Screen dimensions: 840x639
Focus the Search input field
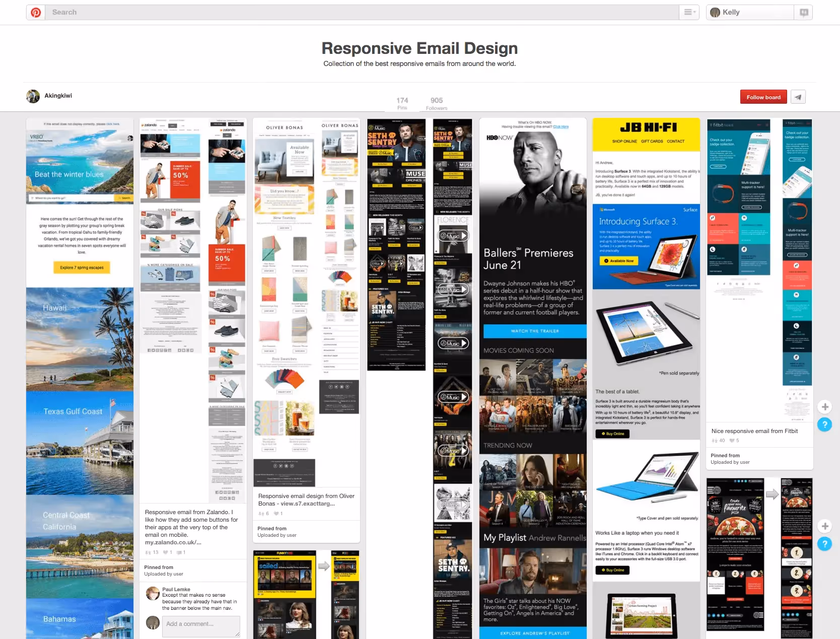362,12
